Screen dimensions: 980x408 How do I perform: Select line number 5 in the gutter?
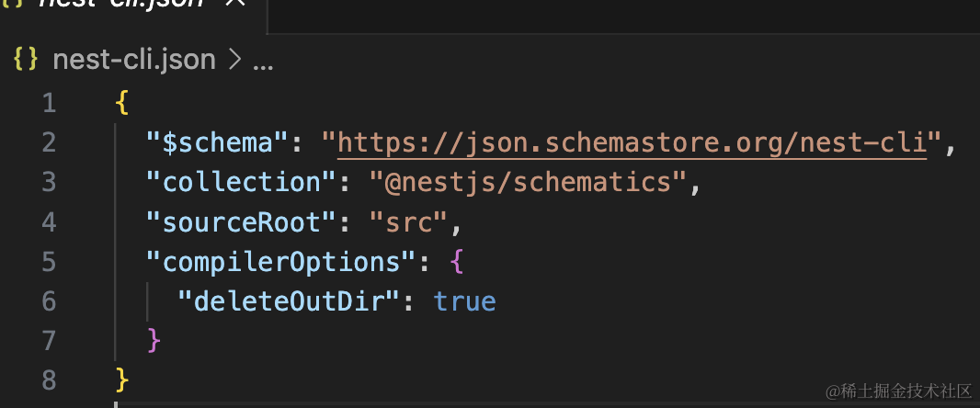click(48, 262)
